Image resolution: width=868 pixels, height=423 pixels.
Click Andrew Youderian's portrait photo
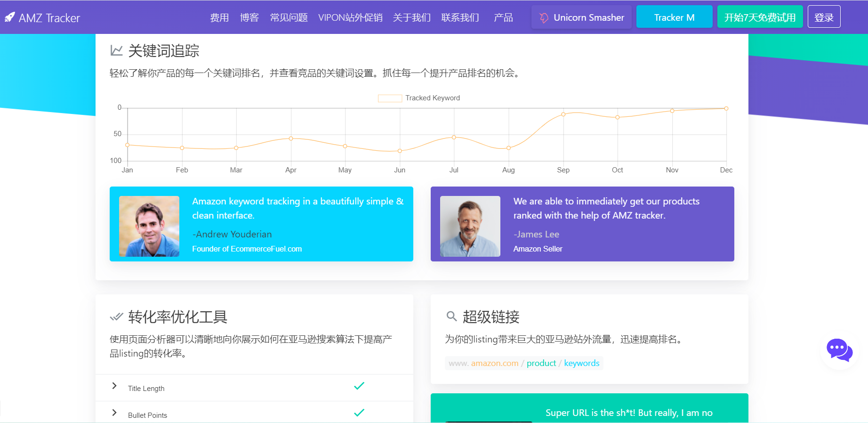(x=149, y=226)
